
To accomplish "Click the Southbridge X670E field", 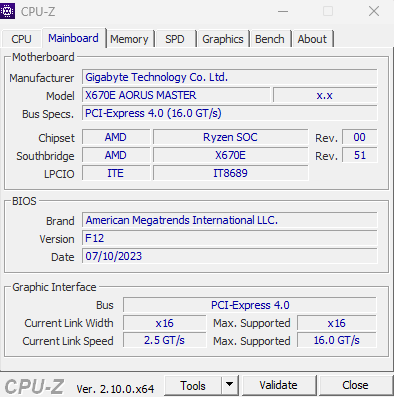I will pos(230,155).
